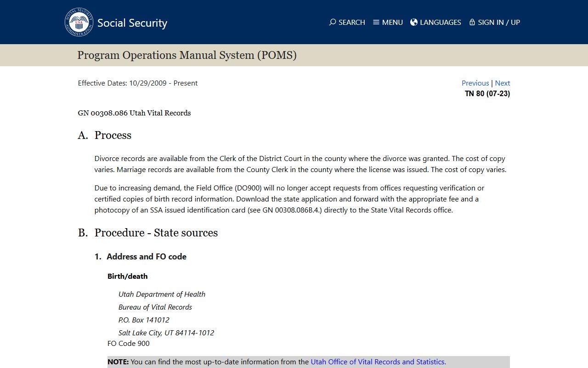Click the GN 00308.086 Utah Vital Records title
The width and height of the screenshot is (588, 368).
(134, 113)
